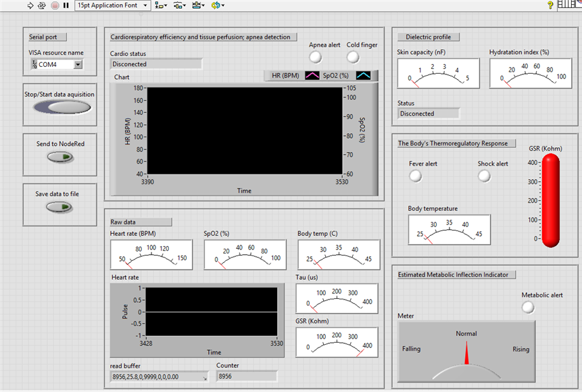Click the Run Continuously toolbar icon

coord(42,5)
